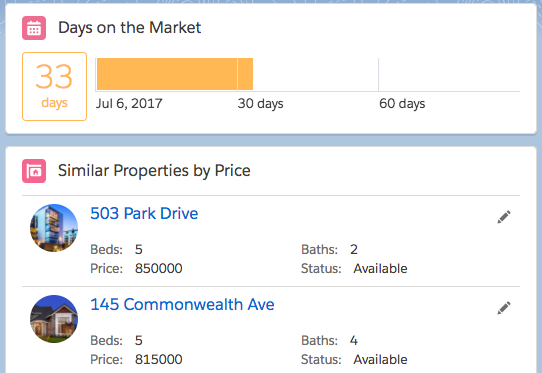Click the 30 days marker label
The height and width of the screenshot is (373, 542).
coord(260,103)
